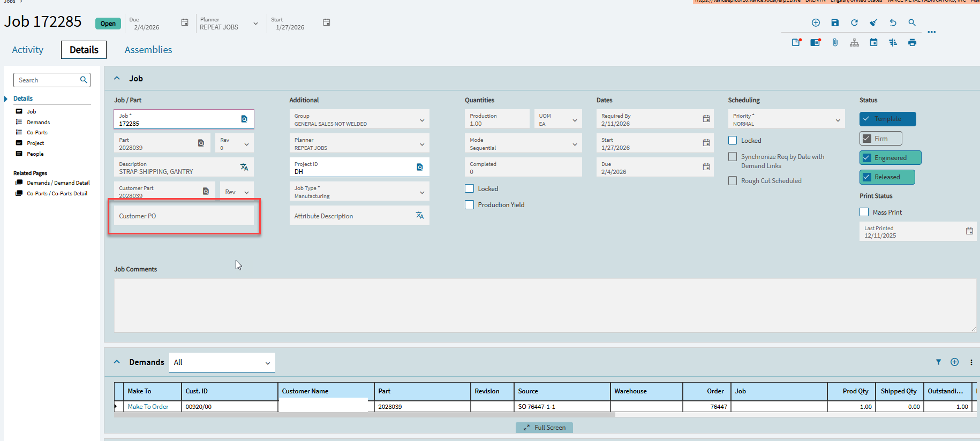The height and width of the screenshot is (441, 980).
Task: Click the printer icon in the toolbar
Action: [x=912, y=42]
